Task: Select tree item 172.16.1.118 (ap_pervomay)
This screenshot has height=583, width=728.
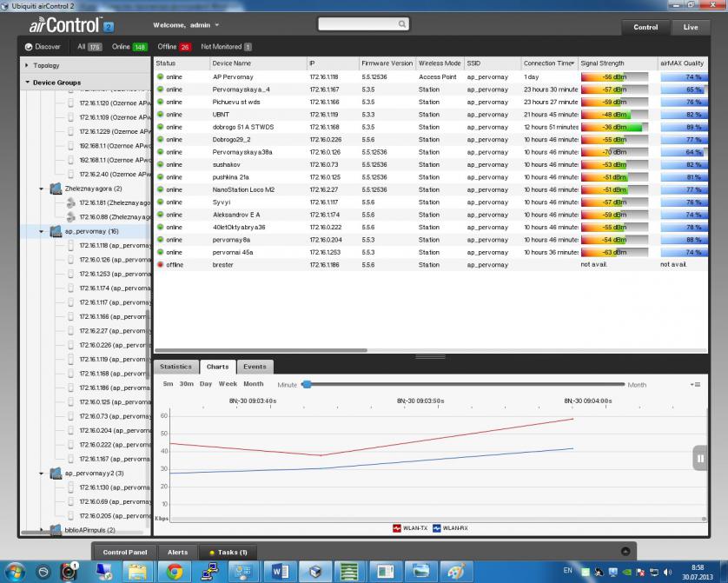Action: click(115, 246)
